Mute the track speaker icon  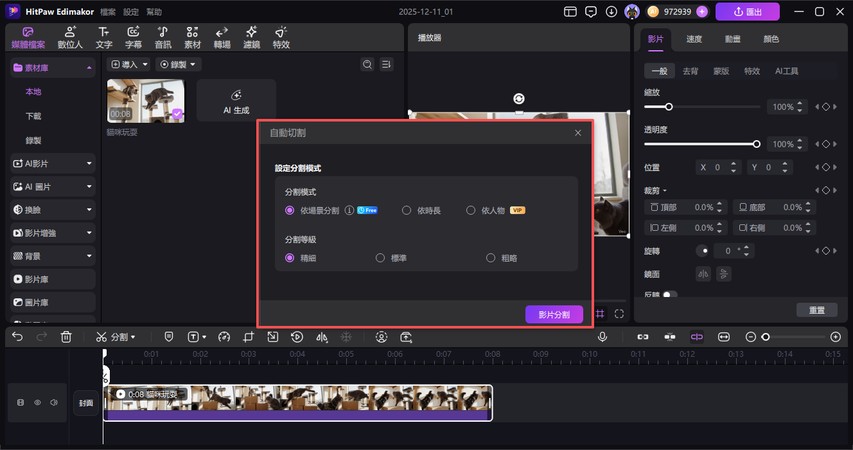[54, 403]
